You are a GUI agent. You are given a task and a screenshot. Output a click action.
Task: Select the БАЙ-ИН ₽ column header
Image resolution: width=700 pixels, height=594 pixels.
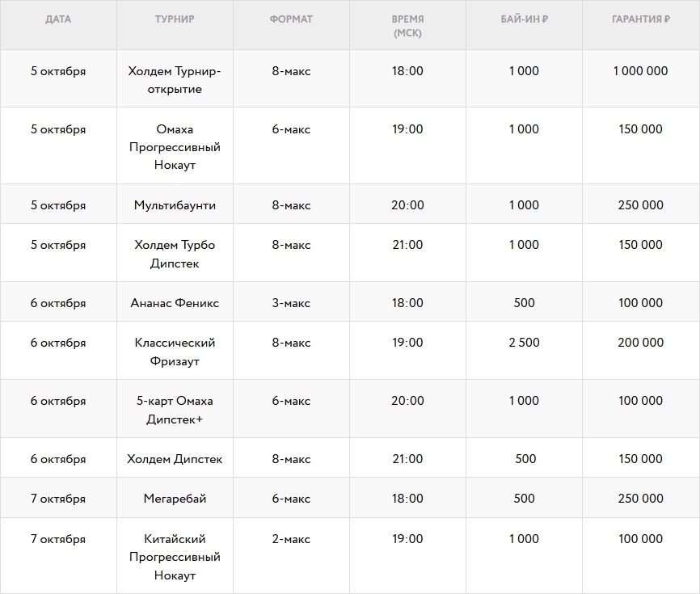point(524,19)
